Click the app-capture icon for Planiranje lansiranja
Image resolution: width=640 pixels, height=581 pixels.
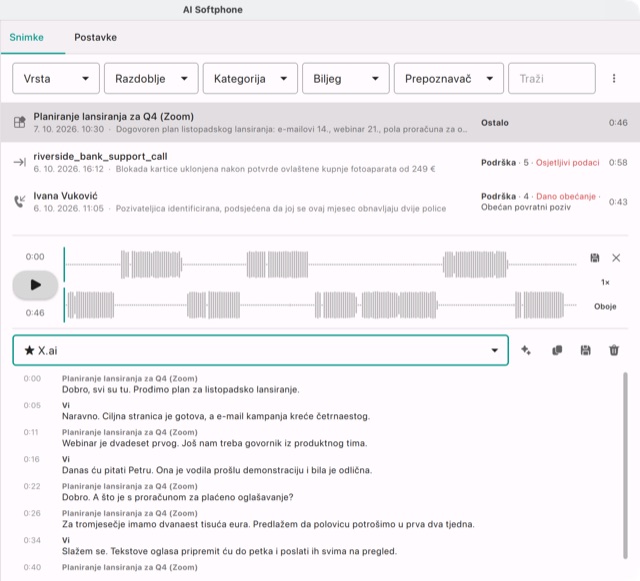coord(20,122)
